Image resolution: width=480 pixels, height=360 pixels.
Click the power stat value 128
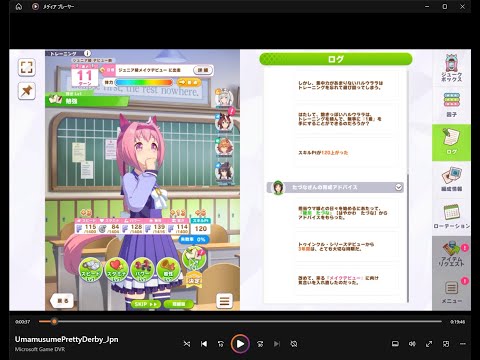136,227
